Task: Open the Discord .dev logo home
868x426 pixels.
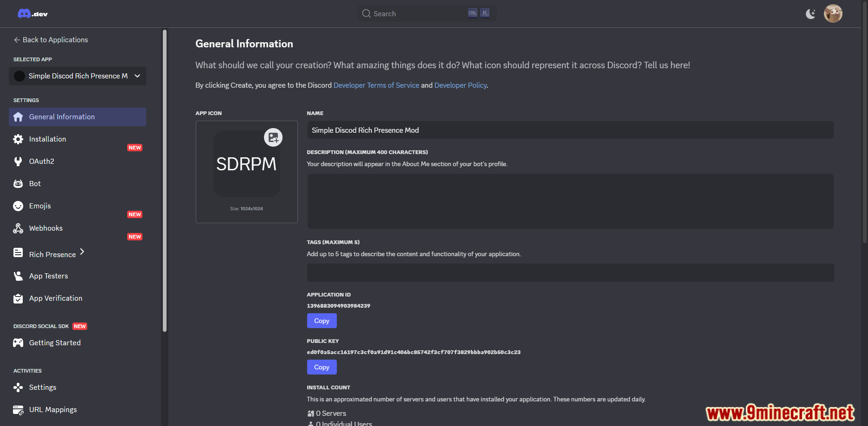Action: (32, 13)
